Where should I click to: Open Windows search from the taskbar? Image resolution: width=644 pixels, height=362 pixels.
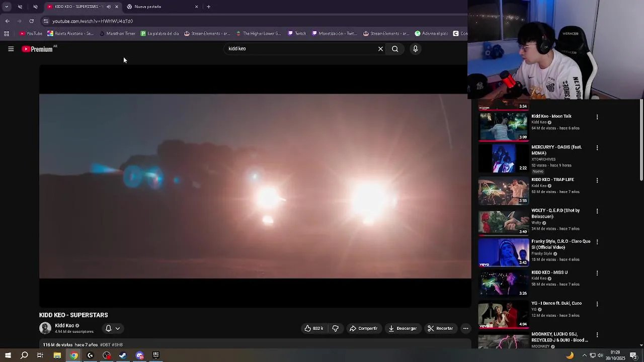(24, 355)
